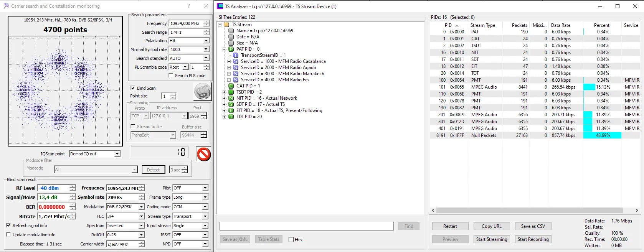This screenshot has height=252, width=644.
Task: Open the IQScan point dropdown
Action: click(x=117, y=154)
